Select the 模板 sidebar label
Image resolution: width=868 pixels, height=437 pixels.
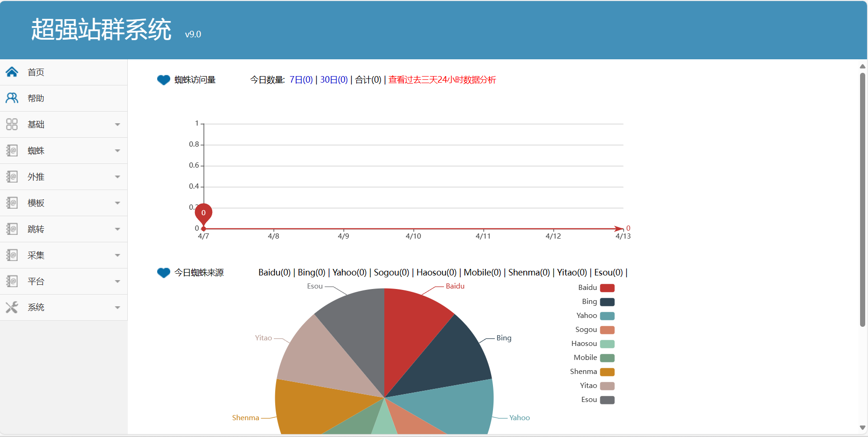pyautogui.click(x=36, y=203)
